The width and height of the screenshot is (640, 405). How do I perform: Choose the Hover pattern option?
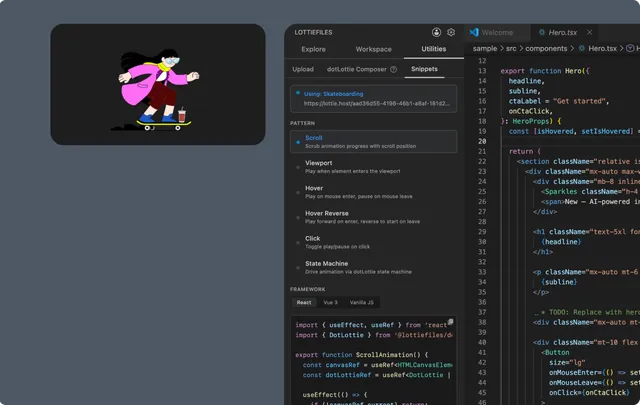click(373, 192)
